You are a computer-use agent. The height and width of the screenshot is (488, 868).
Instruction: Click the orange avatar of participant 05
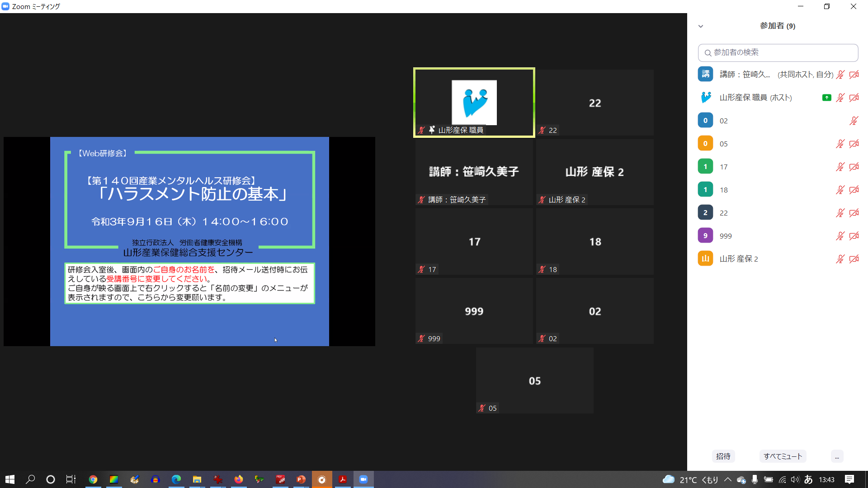click(x=705, y=143)
